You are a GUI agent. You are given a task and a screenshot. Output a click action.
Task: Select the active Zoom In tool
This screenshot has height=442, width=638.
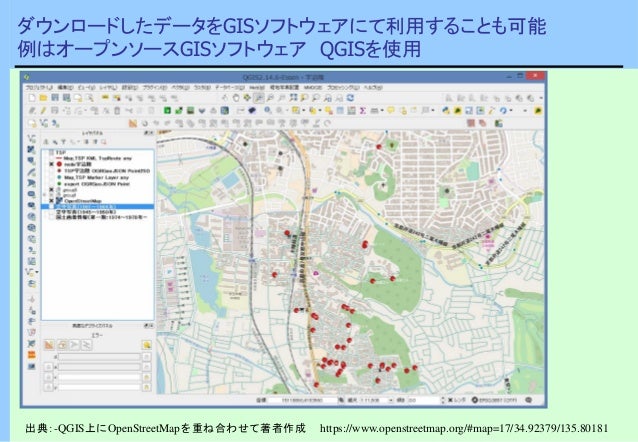tap(258, 98)
